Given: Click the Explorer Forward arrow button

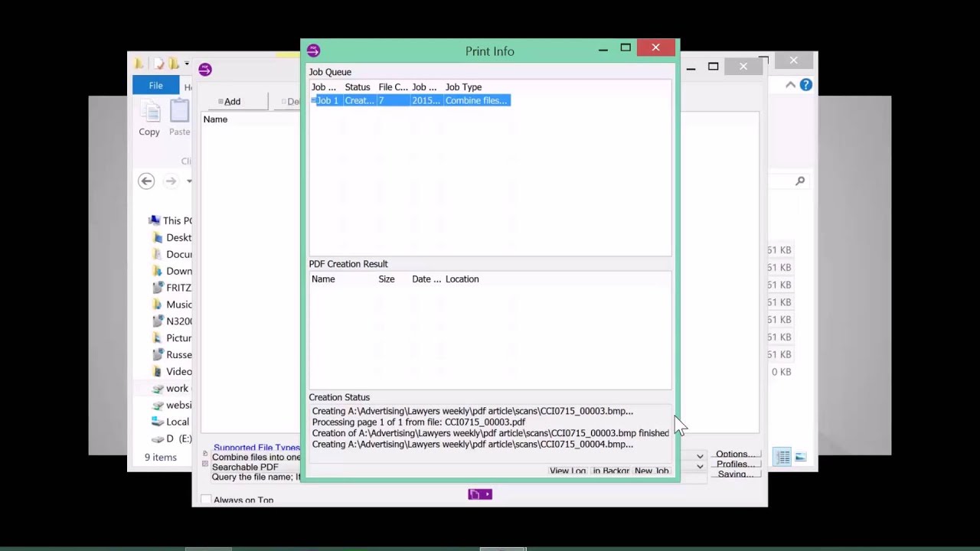Looking at the screenshot, I should [x=171, y=181].
